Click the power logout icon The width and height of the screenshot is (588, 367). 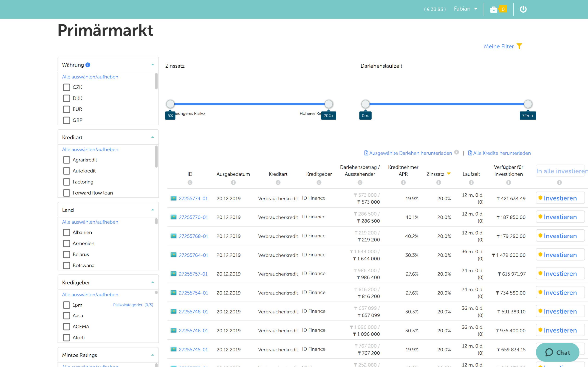click(x=523, y=9)
